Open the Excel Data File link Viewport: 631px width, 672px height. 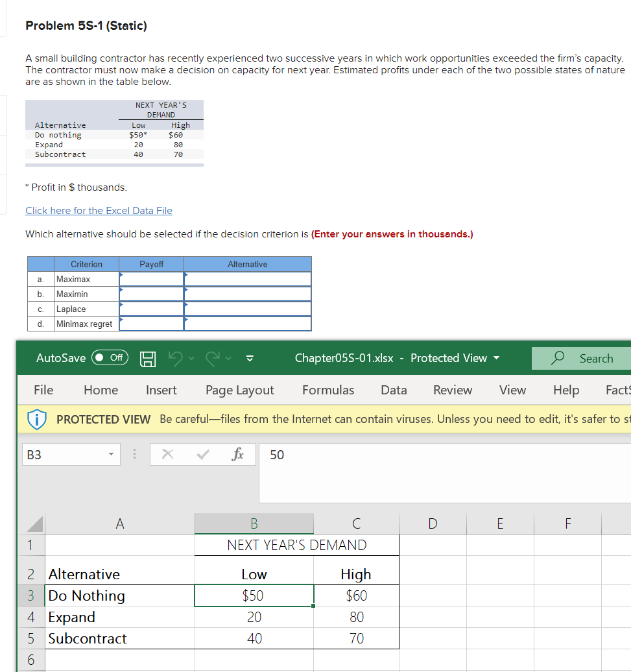click(99, 210)
